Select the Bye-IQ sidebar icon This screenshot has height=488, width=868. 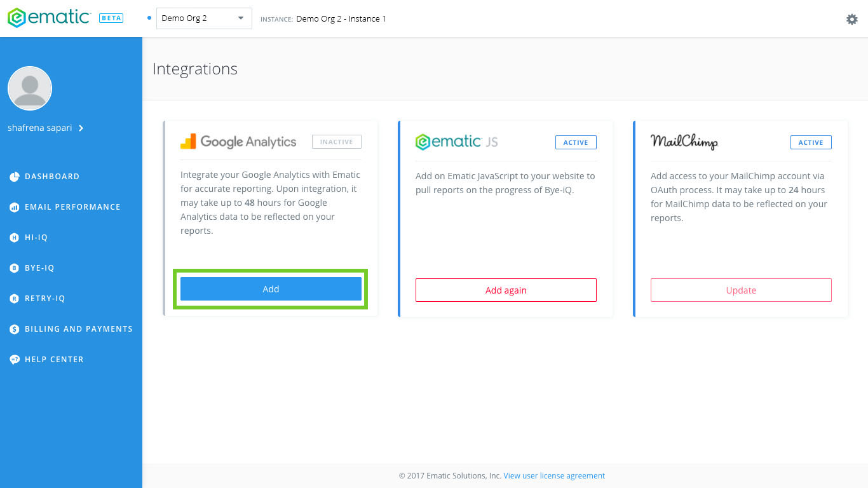coord(14,268)
